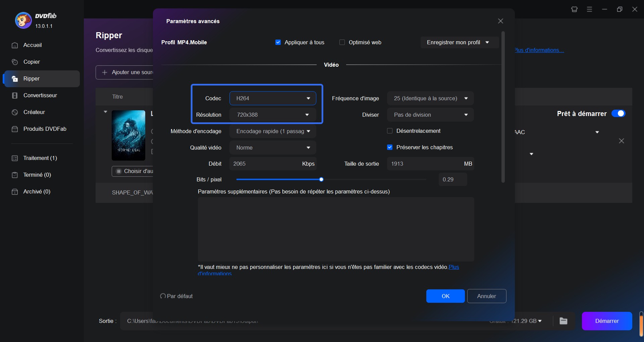Toggle the Appliquer à tous checkbox
The image size is (644, 342).
pyautogui.click(x=278, y=42)
